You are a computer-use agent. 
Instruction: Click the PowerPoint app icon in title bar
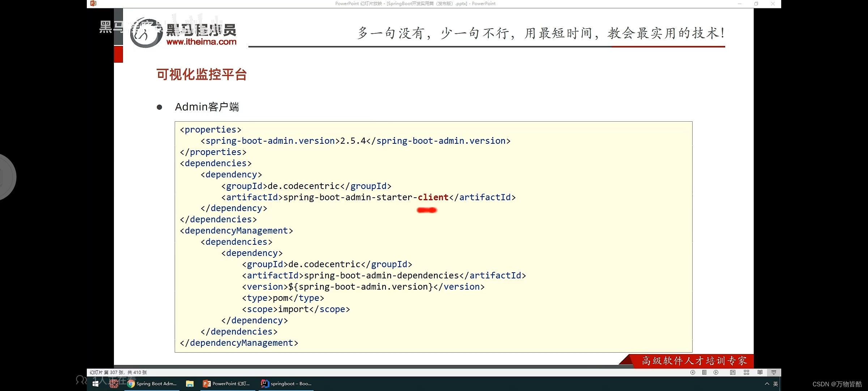pos(93,4)
